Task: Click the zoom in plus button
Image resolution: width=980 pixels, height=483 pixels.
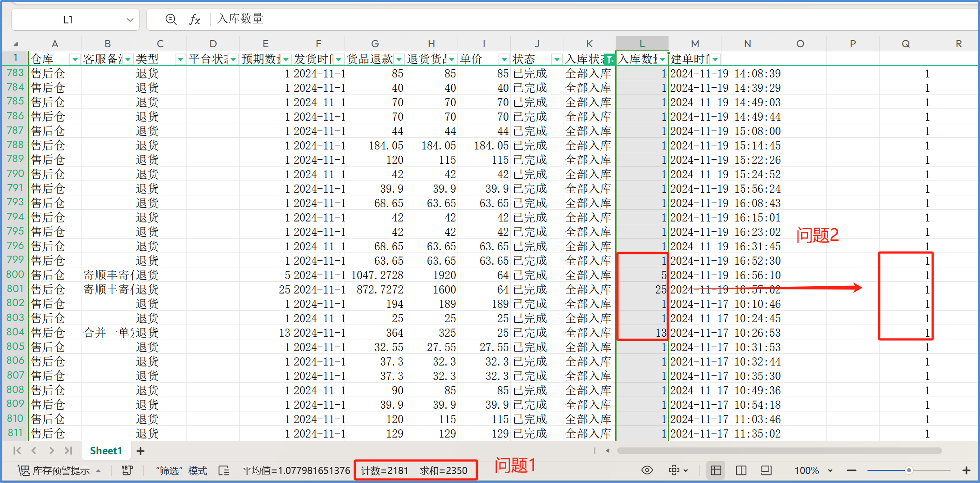Action: pos(966,470)
